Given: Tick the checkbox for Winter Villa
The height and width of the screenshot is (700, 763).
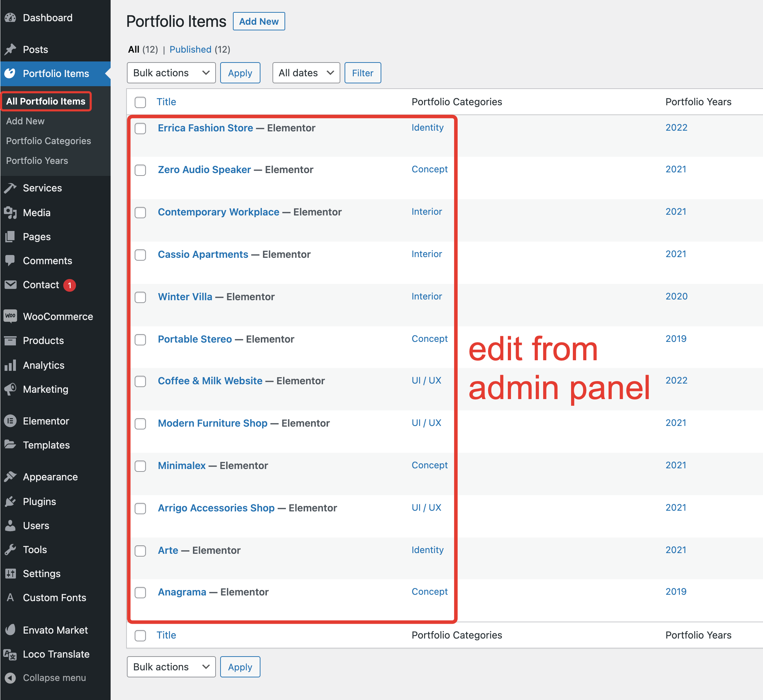Looking at the screenshot, I should click(140, 297).
